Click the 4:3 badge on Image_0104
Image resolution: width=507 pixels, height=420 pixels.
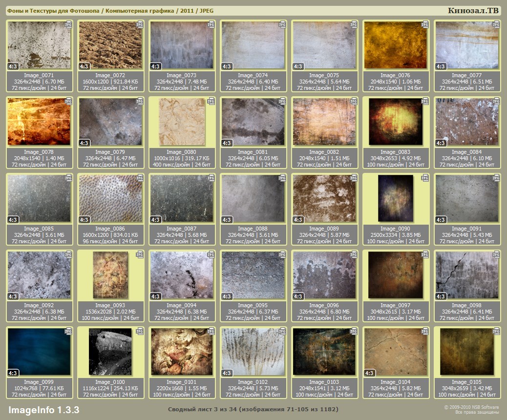tap(370, 373)
